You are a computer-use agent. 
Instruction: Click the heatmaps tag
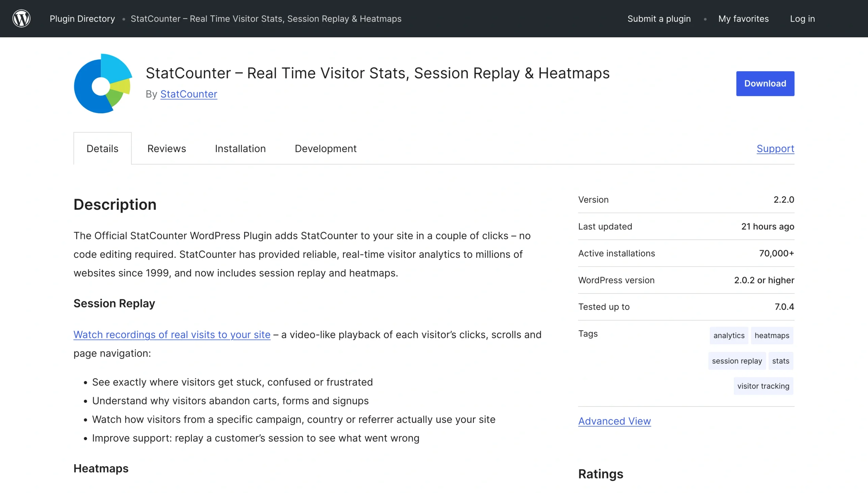(772, 336)
